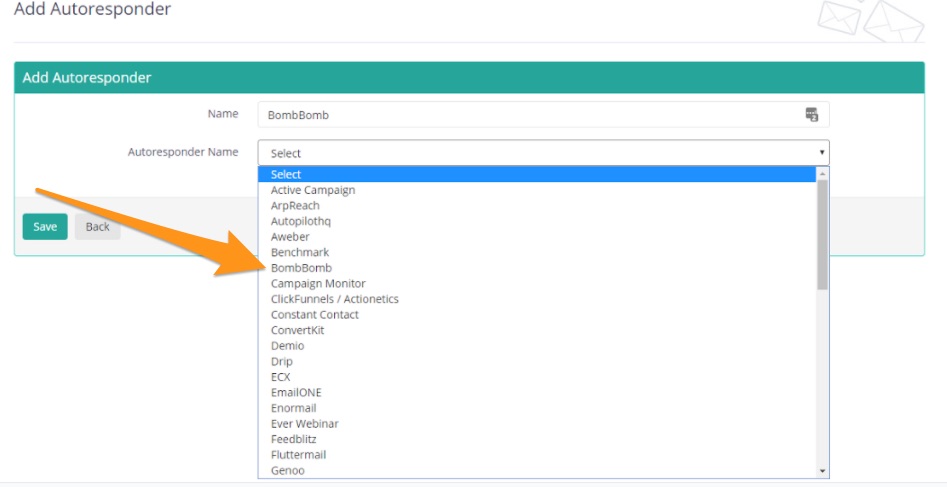The height and width of the screenshot is (487, 947).
Task: Select BombBomb from the dropdown list
Action: coord(537,268)
